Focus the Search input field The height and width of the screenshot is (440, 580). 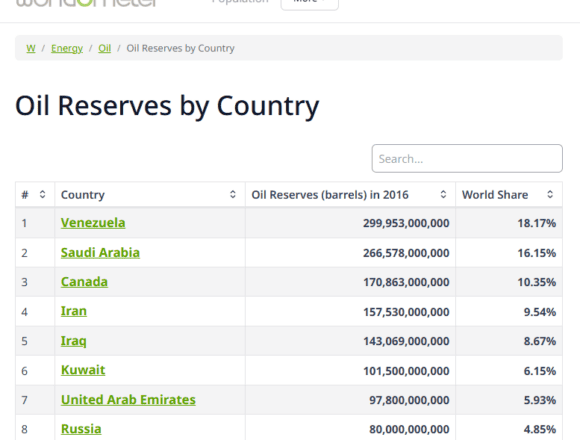point(467,159)
